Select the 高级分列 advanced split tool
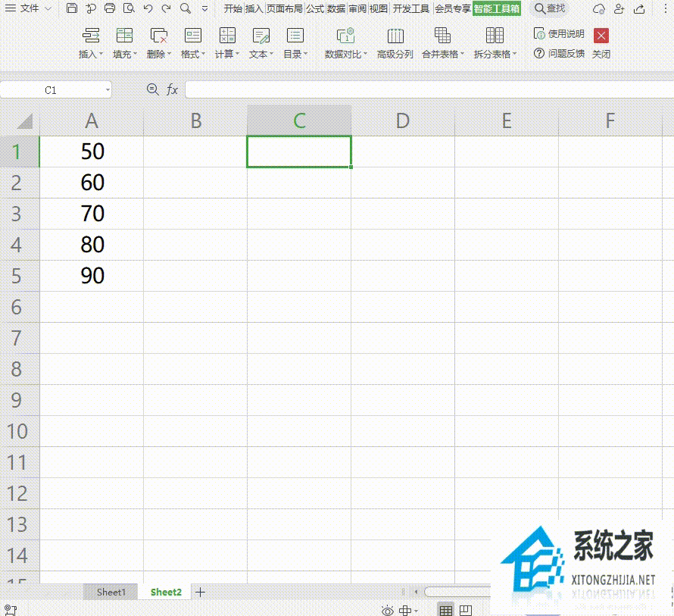 (x=394, y=43)
